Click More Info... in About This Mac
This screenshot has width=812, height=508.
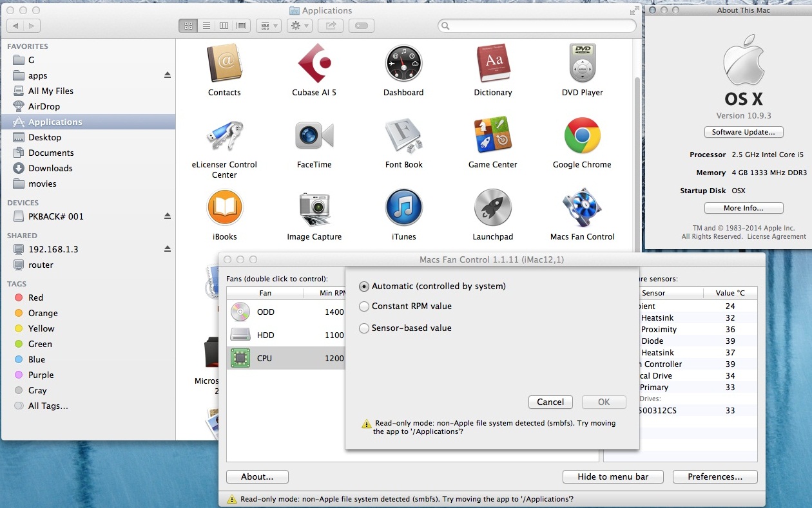click(x=743, y=208)
